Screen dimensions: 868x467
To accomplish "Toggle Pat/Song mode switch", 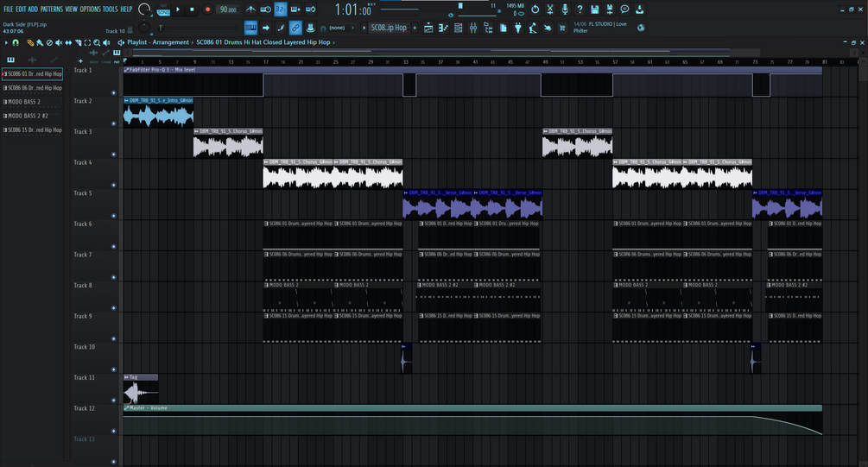I will [x=163, y=9].
